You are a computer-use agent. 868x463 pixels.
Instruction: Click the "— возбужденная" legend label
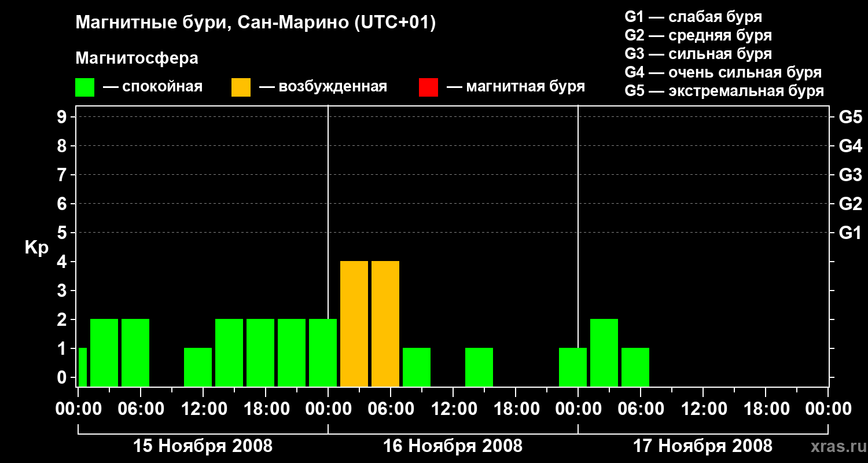323,87
